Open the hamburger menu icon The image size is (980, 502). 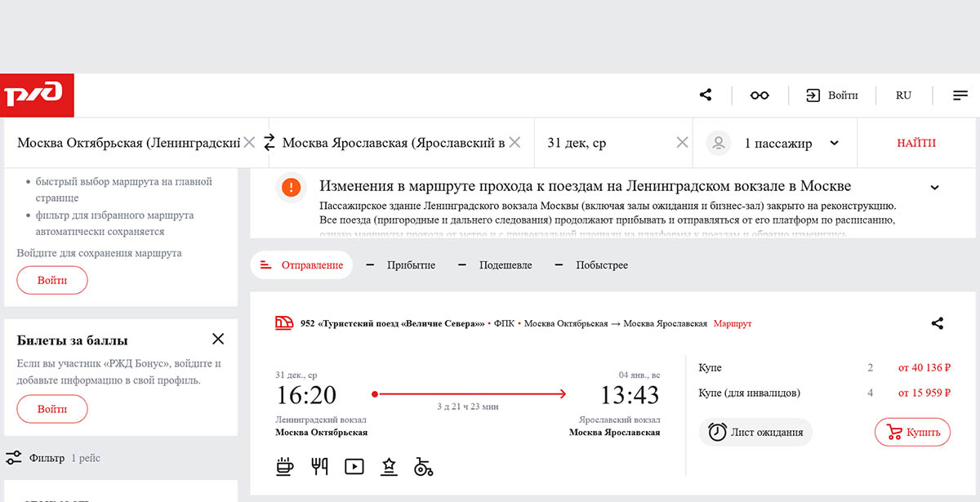tap(960, 96)
